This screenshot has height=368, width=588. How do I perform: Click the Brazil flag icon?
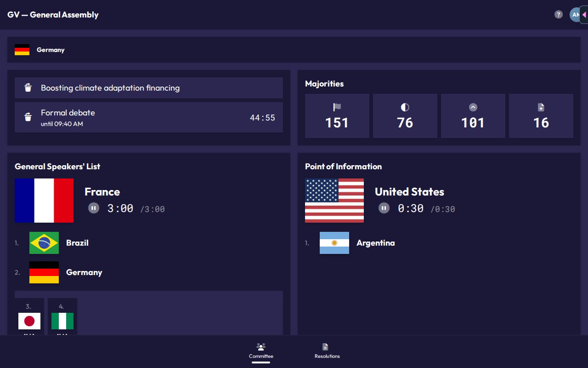point(44,243)
